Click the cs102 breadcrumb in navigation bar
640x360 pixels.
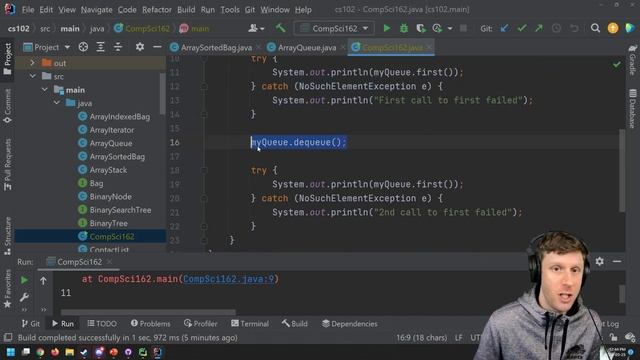19,29
